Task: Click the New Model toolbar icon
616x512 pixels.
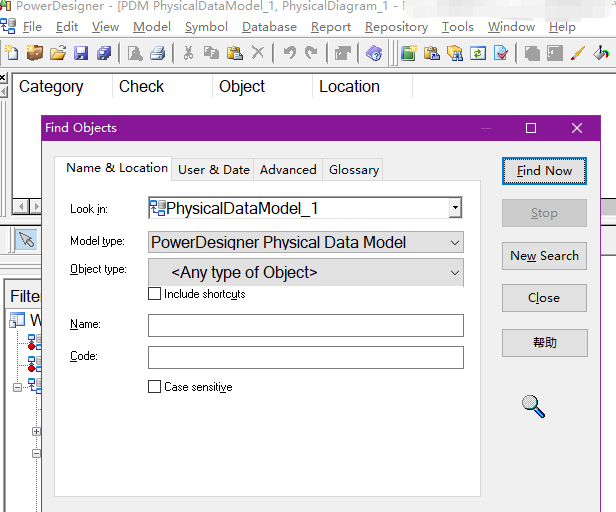Action: [12, 53]
